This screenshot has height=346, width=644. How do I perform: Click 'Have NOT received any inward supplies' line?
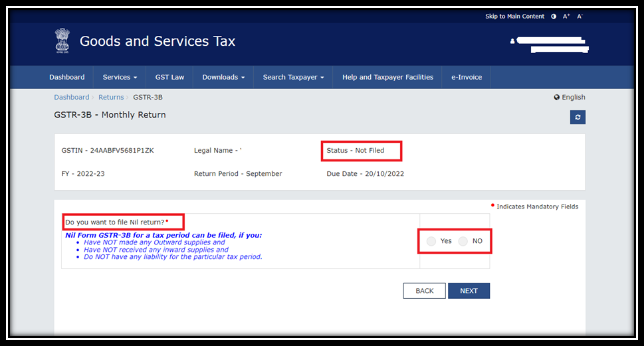tap(156, 250)
